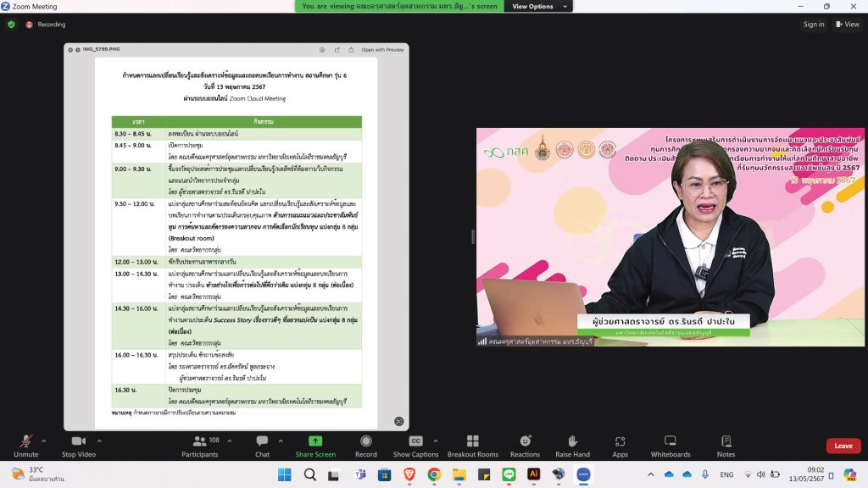Viewport: 868px width, 488px height.
Task: Open the Participants panel
Action: tap(200, 446)
